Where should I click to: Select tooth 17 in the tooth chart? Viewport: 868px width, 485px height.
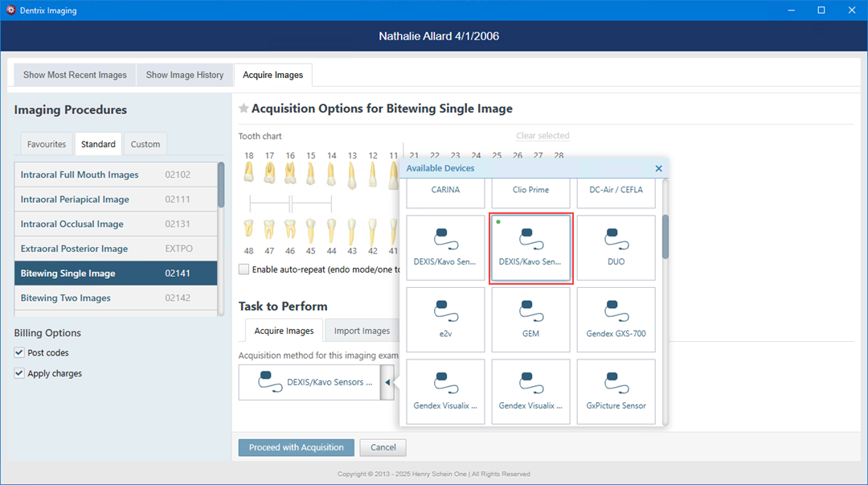(269, 173)
